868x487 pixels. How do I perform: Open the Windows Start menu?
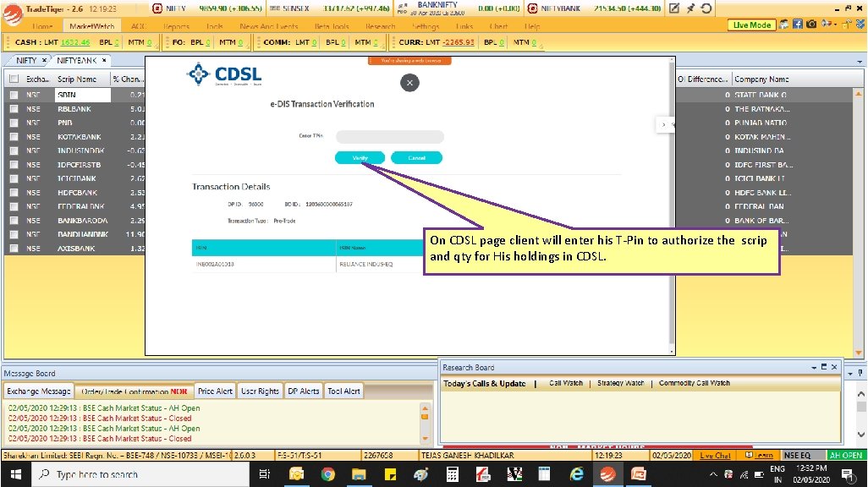[x=15, y=474]
